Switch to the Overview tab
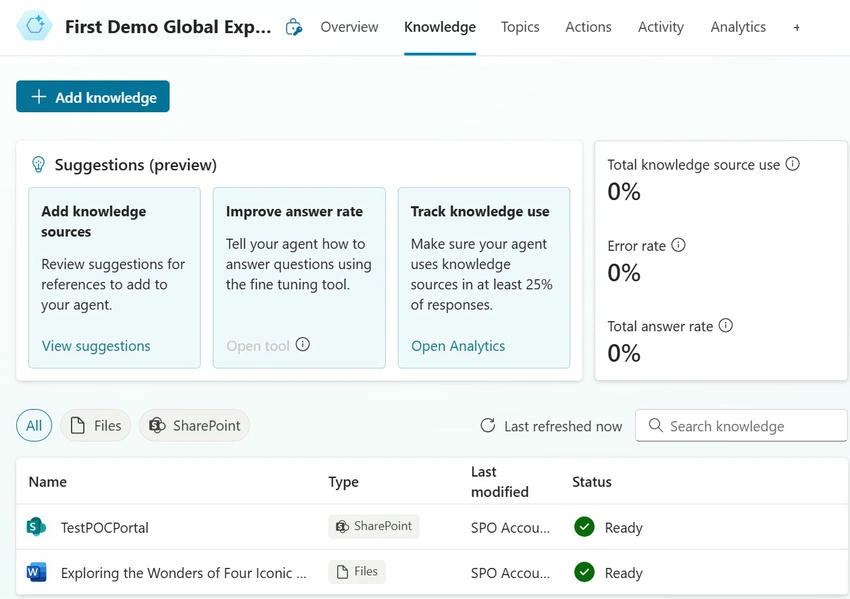The height and width of the screenshot is (599, 850). click(x=349, y=27)
